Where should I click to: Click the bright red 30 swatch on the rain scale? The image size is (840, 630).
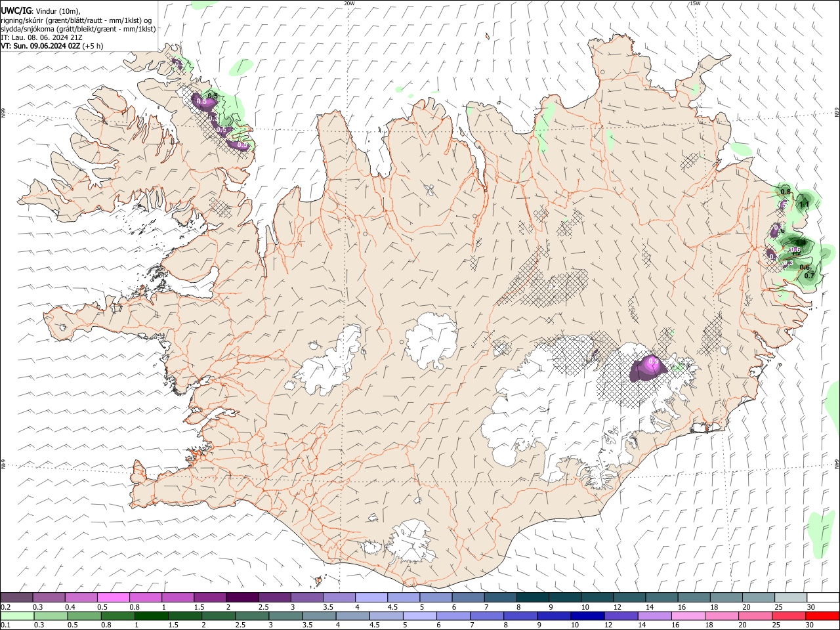(x=822, y=616)
